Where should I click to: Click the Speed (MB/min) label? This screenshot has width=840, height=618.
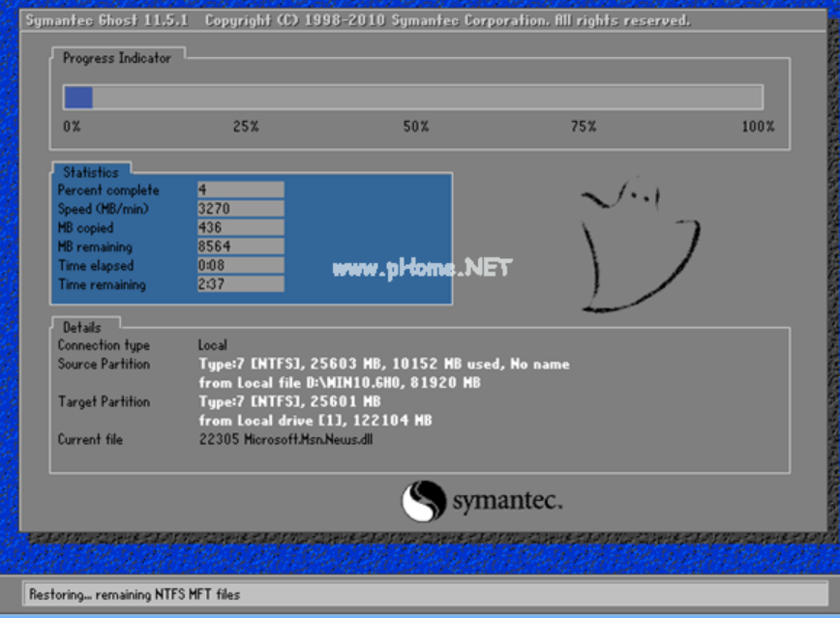point(104,209)
